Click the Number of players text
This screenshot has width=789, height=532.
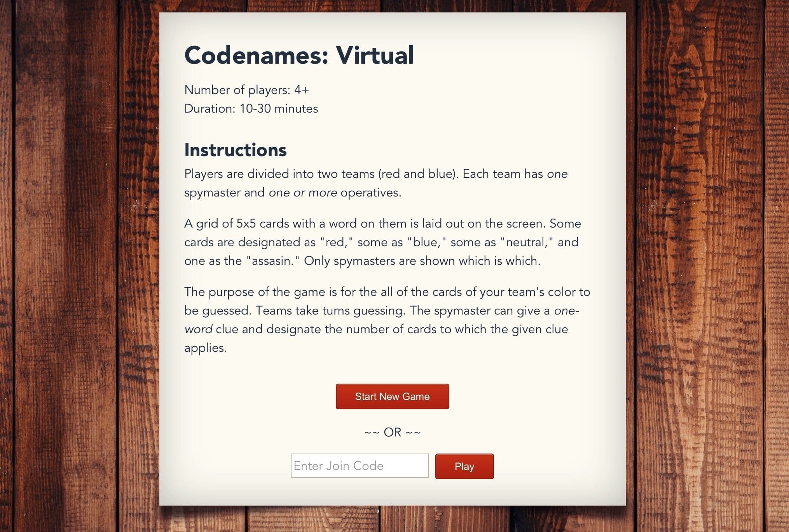tap(246, 90)
